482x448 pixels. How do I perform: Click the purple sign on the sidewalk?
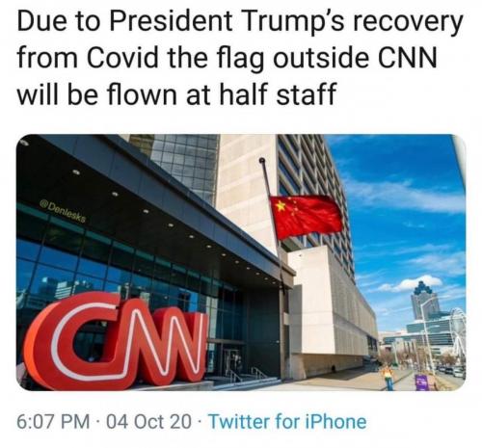pos(421,382)
